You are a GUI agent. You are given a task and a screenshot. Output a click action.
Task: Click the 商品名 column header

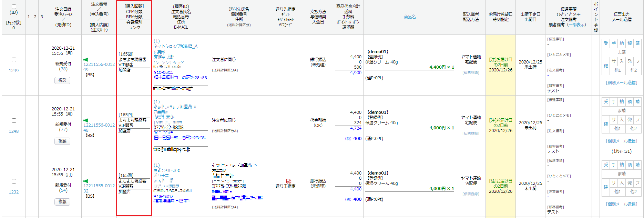pyautogui.click(x=410, y=17)
